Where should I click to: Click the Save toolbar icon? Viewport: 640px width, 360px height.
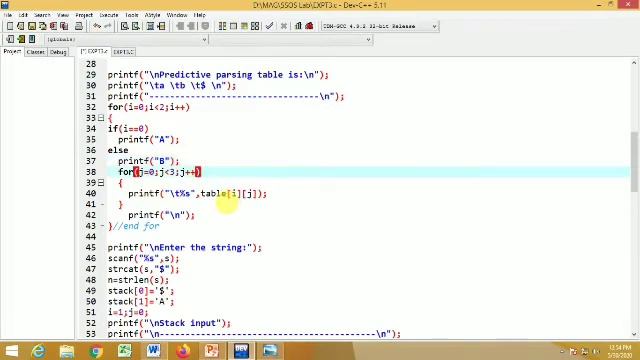[31, 26]
